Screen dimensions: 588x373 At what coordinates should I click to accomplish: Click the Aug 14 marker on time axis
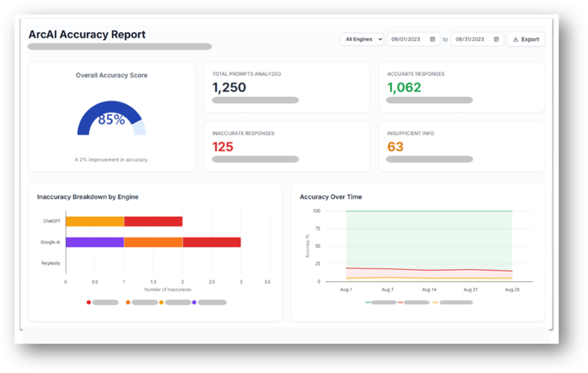[429, 289]
